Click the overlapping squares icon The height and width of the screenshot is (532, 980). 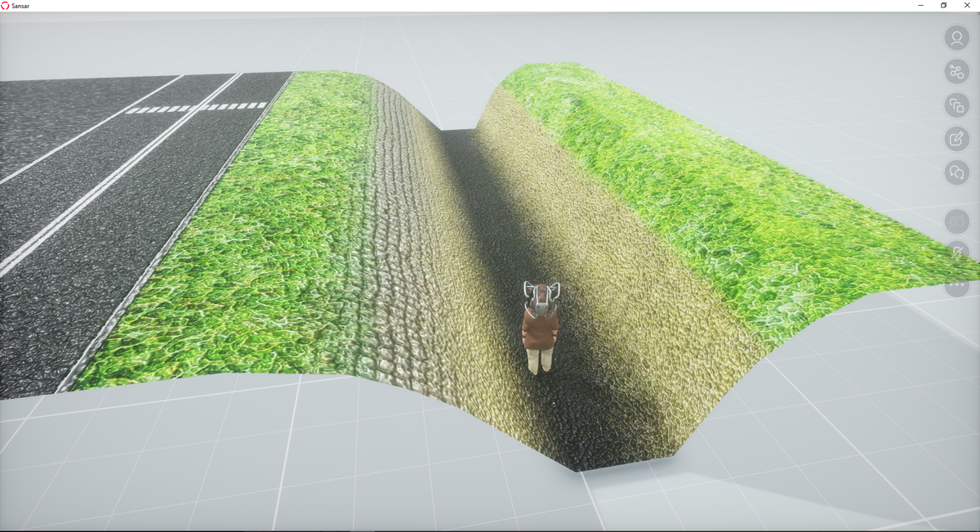click(956, 105)
